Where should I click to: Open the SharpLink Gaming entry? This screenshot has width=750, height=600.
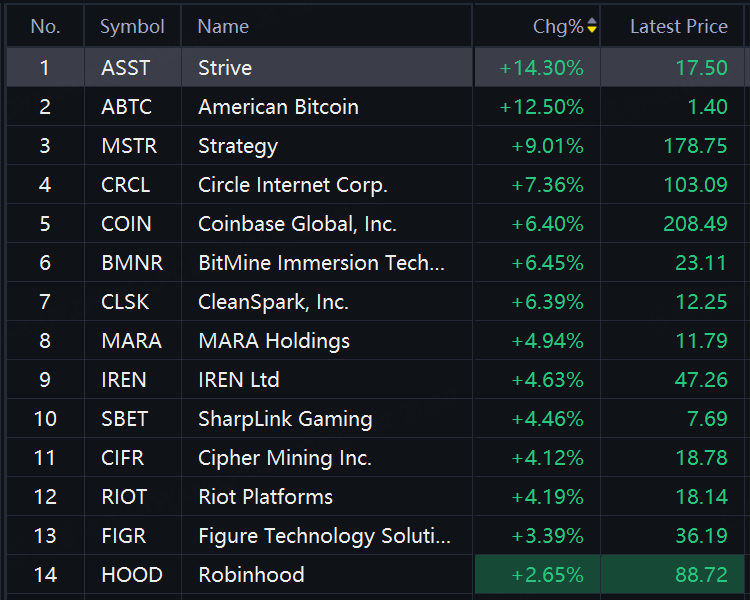point(285,419)
